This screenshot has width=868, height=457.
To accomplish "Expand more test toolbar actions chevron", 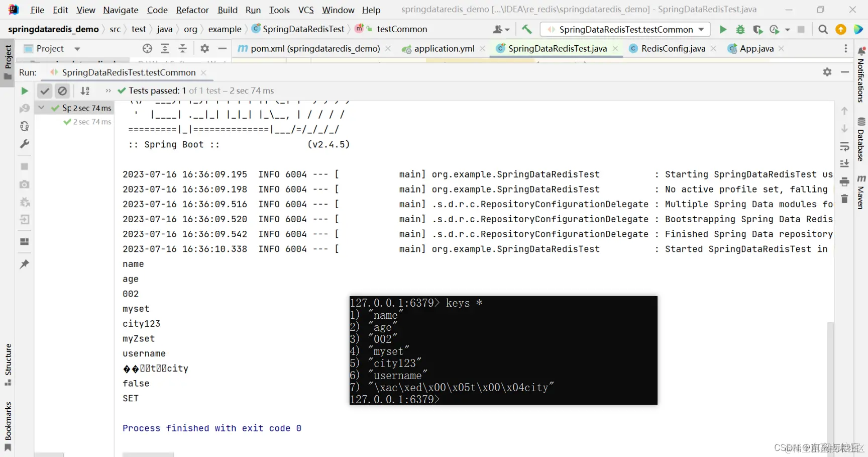I will (x=108, y=91).
